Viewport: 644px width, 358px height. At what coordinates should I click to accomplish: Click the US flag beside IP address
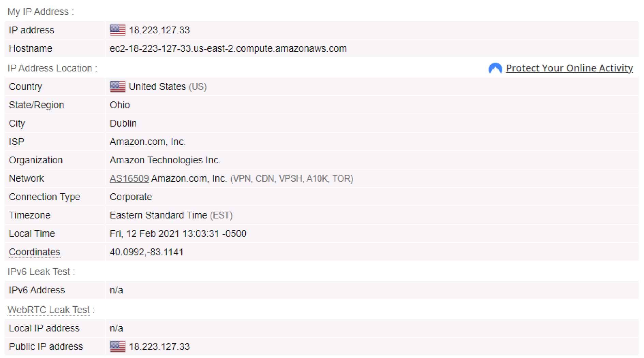click(x=118, y=30)
